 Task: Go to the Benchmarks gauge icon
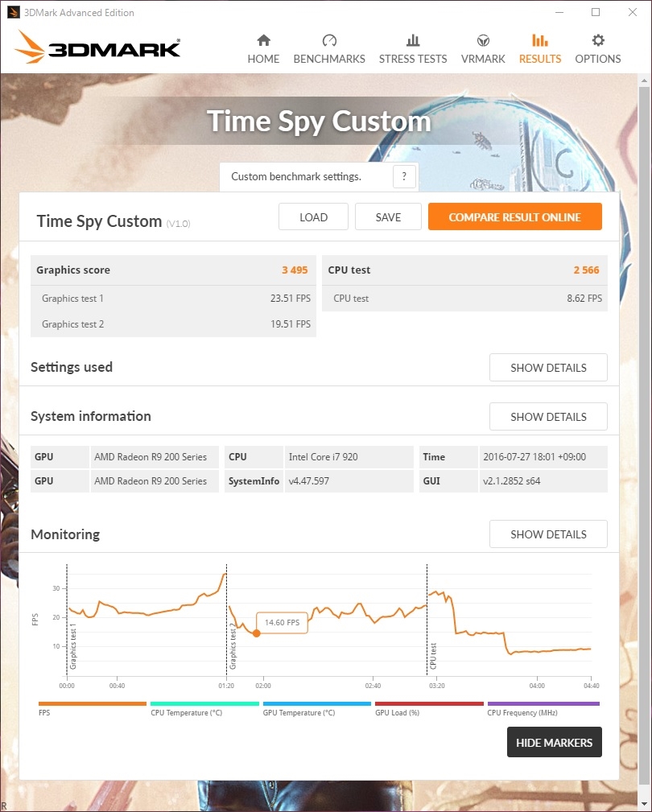[x=329, y=40]
